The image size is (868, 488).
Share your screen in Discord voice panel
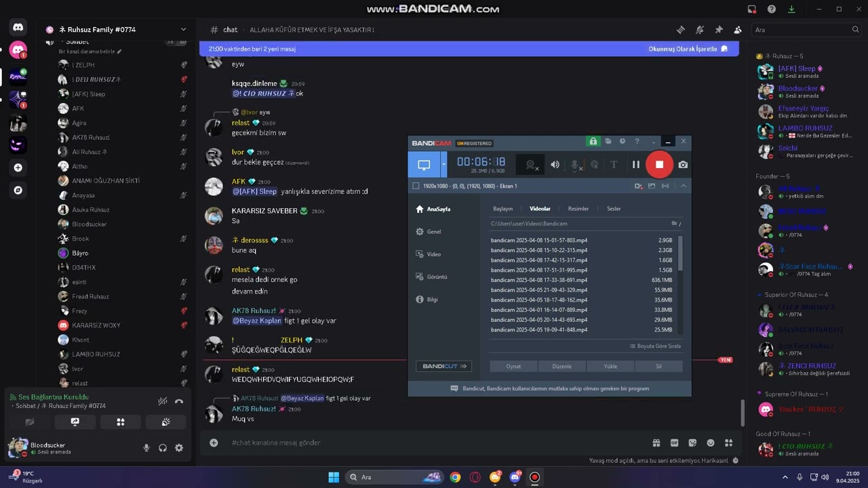pyautogui.click(x=75, y=422)
